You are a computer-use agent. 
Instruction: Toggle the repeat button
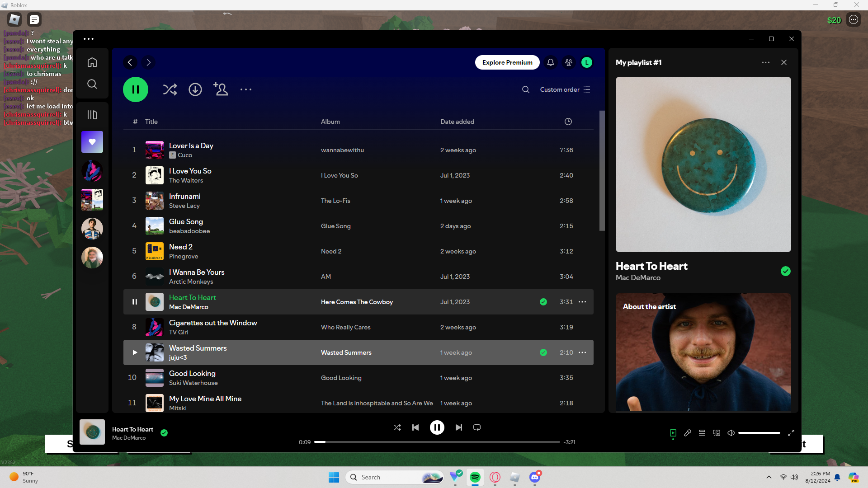pyautogui.click(x=477, y=427)
